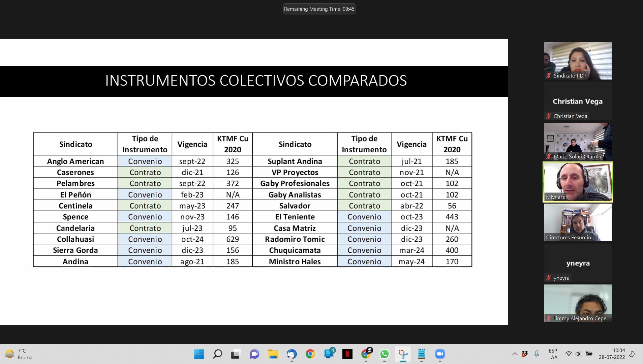Open File Explorer from the taskbar
The height and width of the screenshot is (364, 643).
[x=273, y=354]
